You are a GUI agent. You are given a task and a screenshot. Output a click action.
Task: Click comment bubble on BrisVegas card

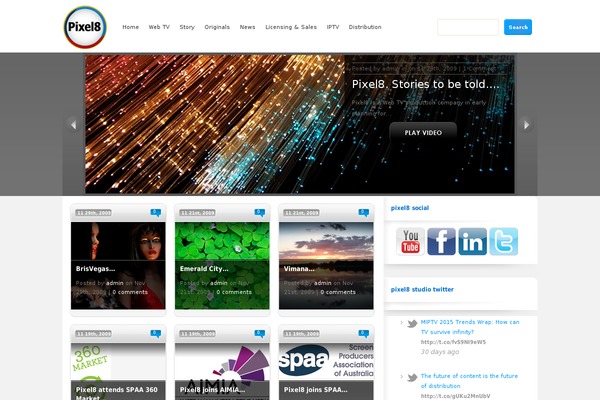(x=155, y=213)
